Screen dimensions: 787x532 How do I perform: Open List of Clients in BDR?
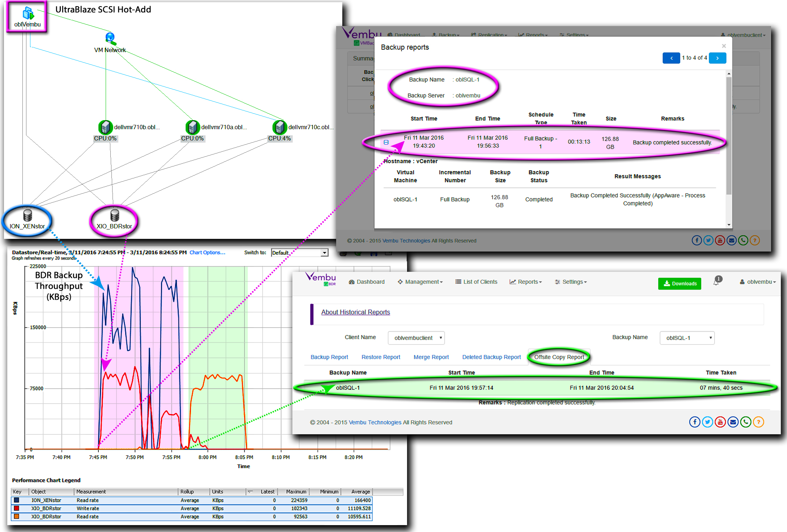(476, 282)
